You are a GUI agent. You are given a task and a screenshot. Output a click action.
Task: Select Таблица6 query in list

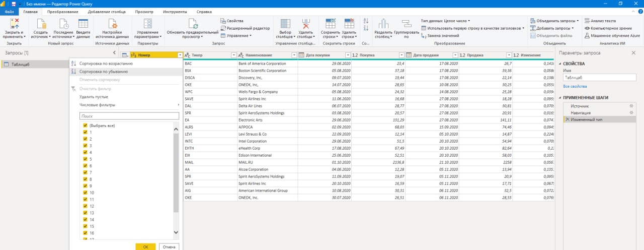coord(34,64)
